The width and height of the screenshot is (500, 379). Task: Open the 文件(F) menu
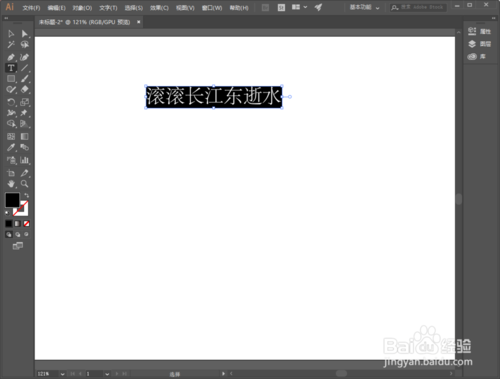[31, 8]
